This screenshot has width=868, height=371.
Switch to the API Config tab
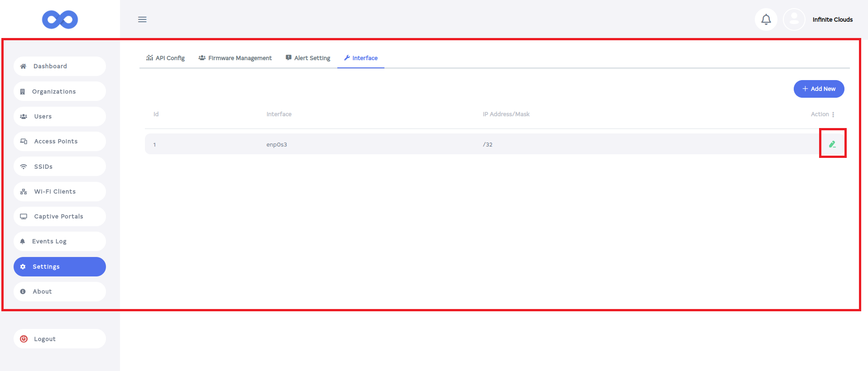pos(165,58)
